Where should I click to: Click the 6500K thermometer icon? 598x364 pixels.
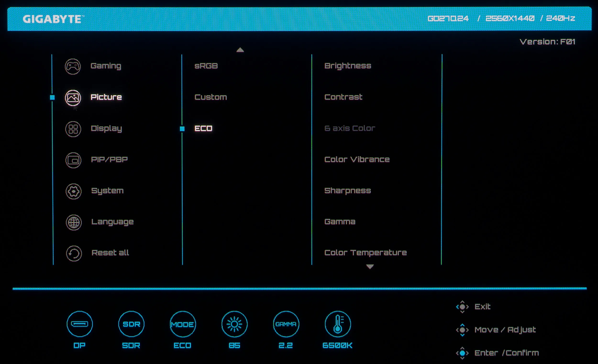[338, 324]
